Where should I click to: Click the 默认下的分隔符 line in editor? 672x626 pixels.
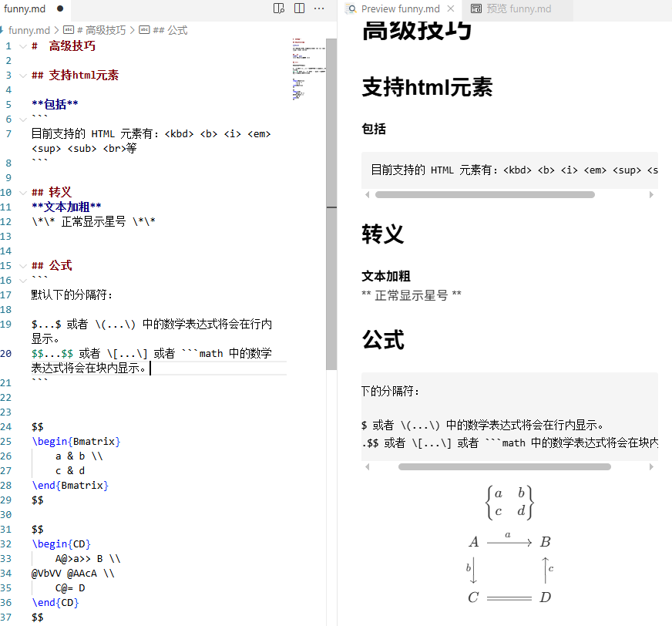click(x=72, y=295)
